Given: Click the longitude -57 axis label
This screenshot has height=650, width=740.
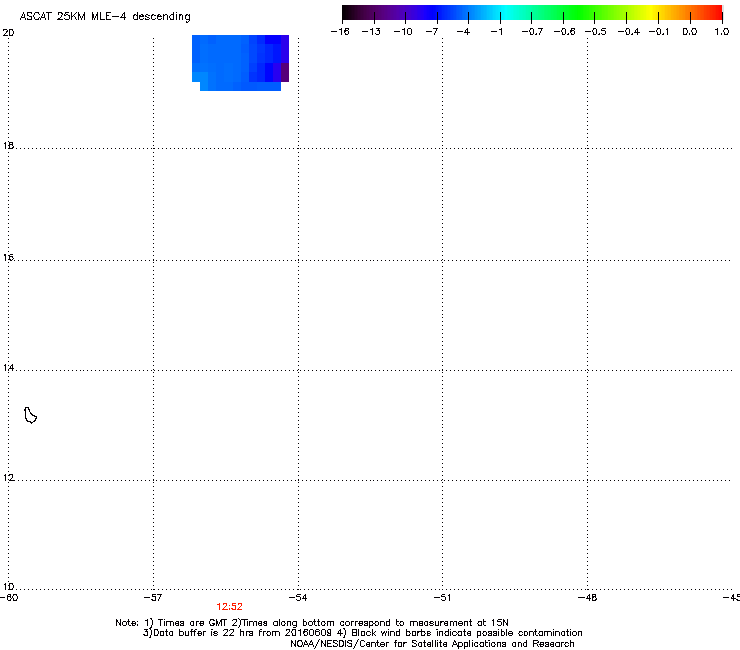Looking at the screenshot, I should (153, 598).
